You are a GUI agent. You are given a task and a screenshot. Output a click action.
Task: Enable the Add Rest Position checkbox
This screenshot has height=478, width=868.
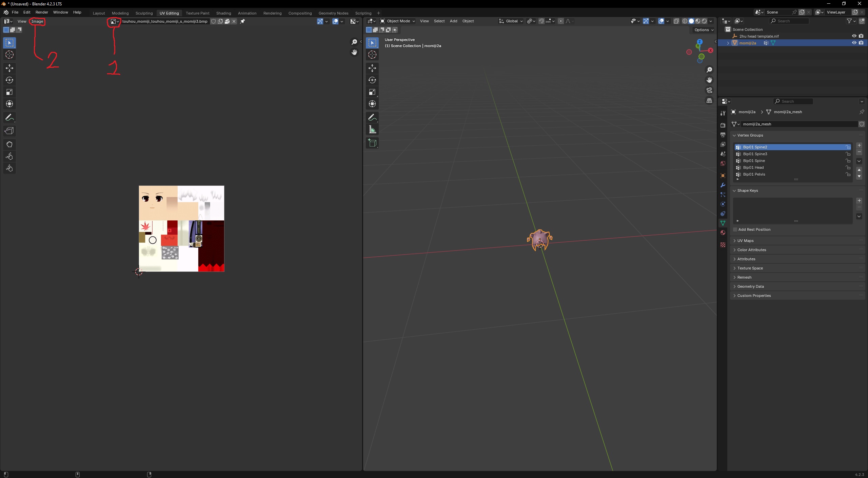(x=735, y=230)
